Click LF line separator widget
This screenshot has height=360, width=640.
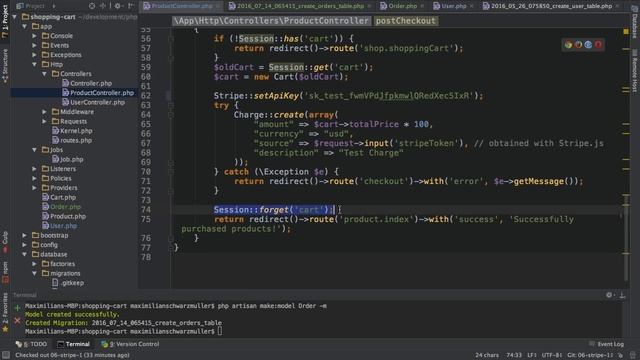[x=532, y=355]
